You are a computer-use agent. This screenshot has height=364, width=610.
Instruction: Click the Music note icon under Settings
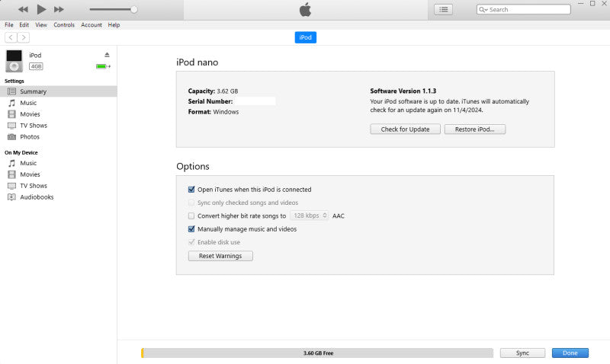pyautogui.click(x=12, y=103)
